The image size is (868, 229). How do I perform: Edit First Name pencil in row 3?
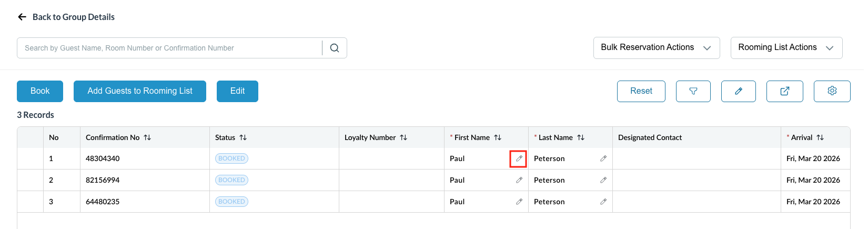[x=519, y=202]
